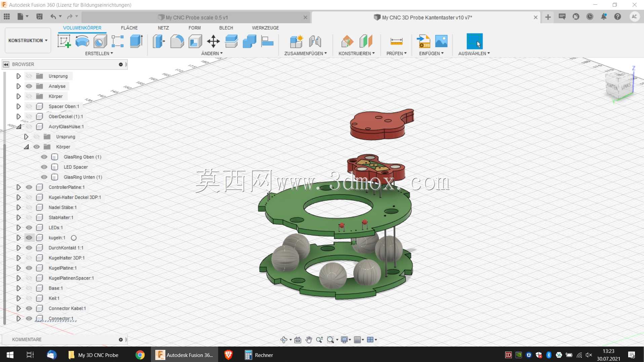Screen dimensions: 644x362
Task: Close My CNC Probe scale 0.5 tab
Action: 305,17
